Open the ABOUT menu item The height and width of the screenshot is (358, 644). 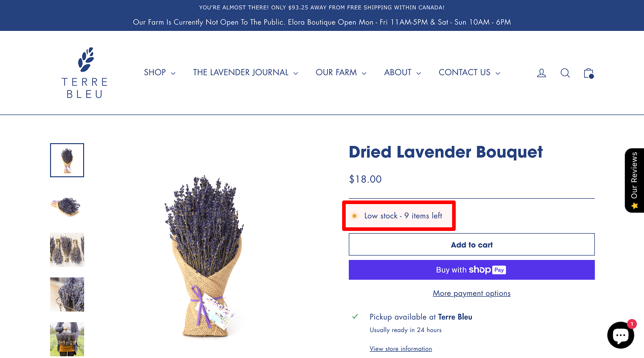coord(402,72)
